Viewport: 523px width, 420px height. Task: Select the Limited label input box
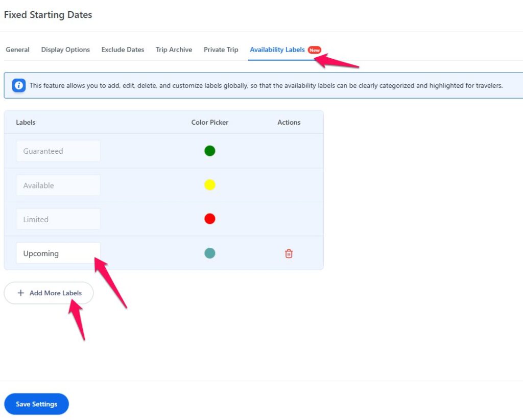(x=58, y=219)
